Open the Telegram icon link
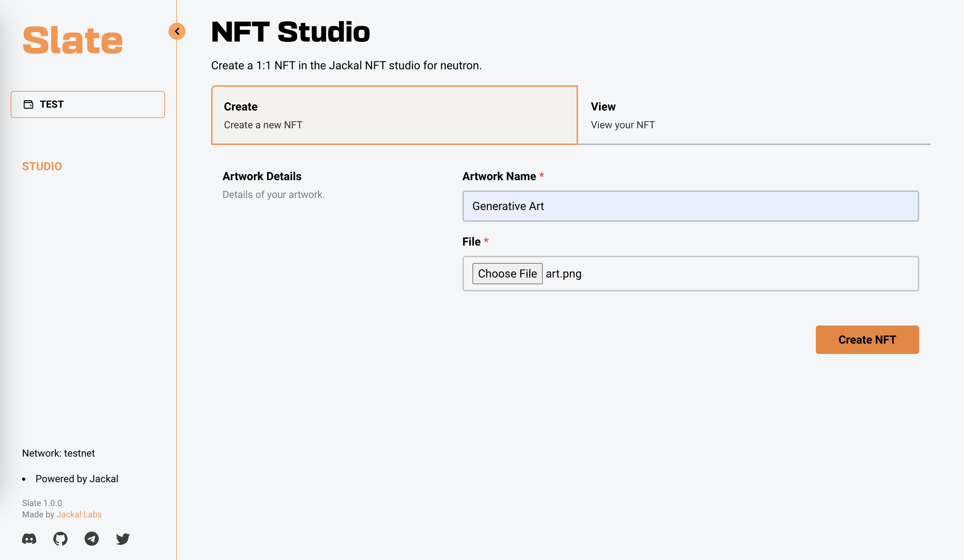The height and width of the screenshot is (560, 964). pyautogui.click(x=91, y=539)
